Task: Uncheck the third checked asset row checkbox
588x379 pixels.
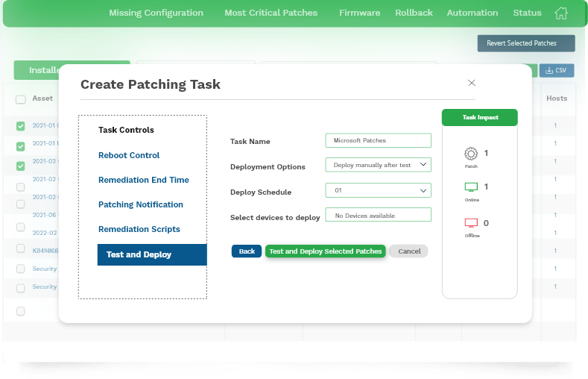Action: point(21,166)
